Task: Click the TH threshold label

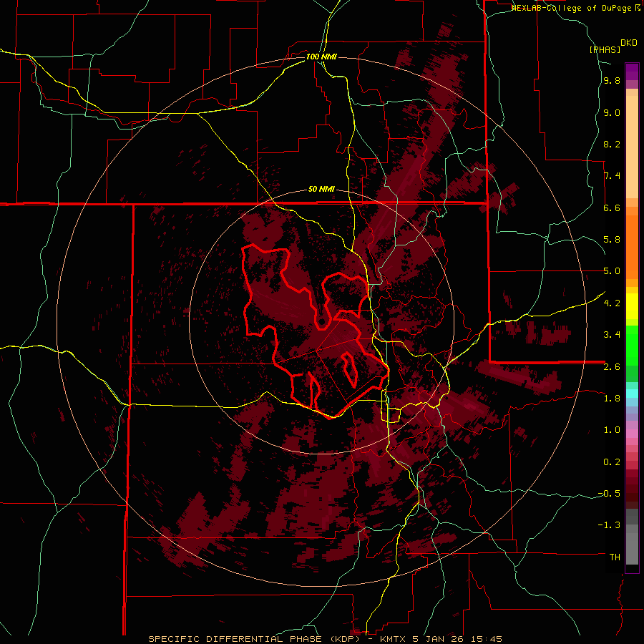Action: pyautogui.click(x=615, y=557)
